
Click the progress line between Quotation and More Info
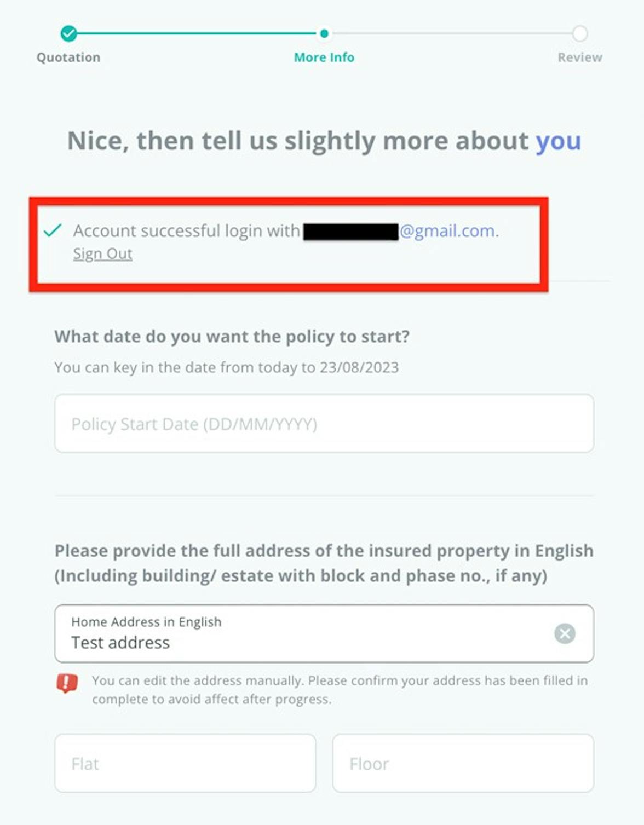click(197, 33)
